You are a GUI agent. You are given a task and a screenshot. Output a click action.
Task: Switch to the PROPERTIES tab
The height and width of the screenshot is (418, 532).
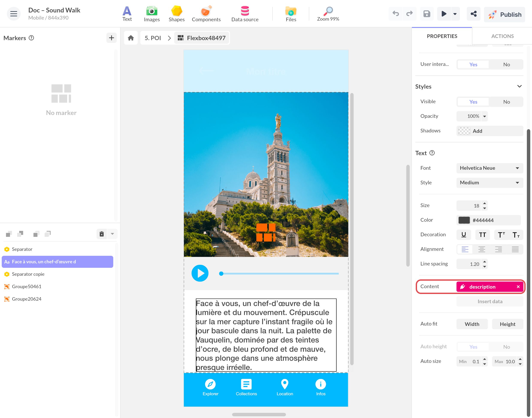[442, 36]
